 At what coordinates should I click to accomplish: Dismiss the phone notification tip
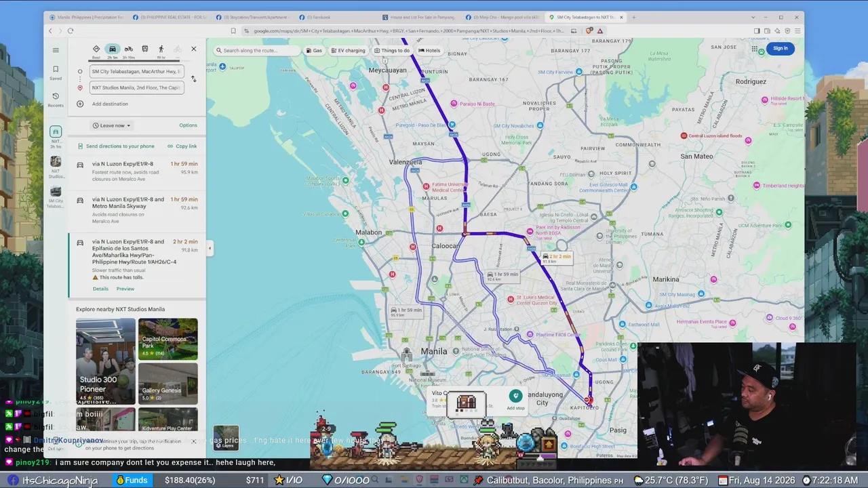tap(193, 441)
